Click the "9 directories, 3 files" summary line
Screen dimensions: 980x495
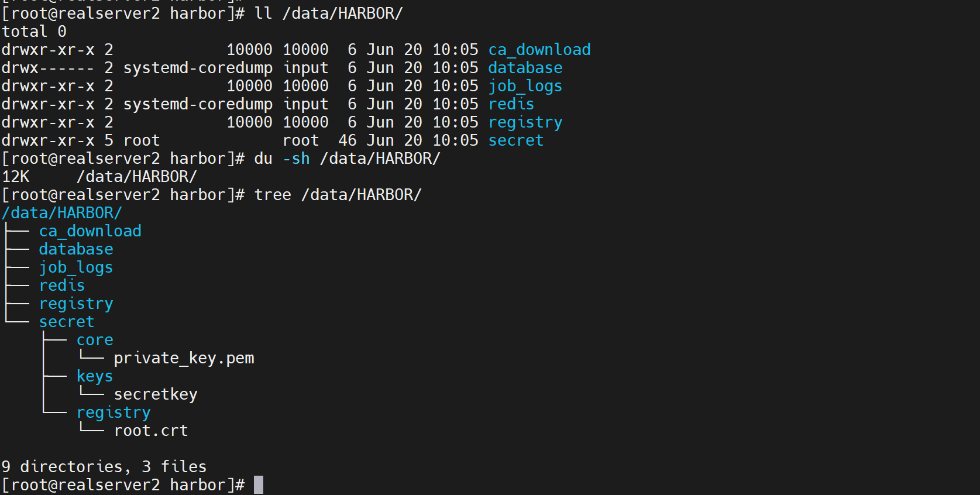point(104,467)
